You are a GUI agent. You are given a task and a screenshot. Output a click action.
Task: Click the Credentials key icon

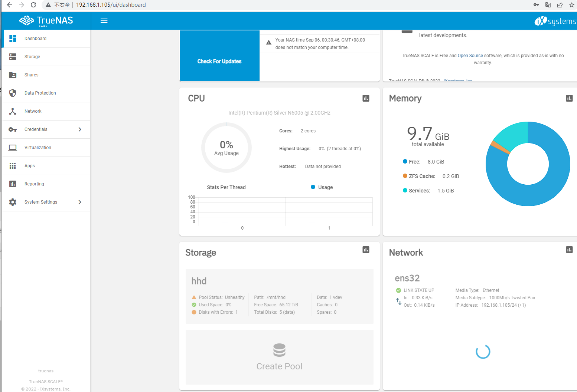point(13,129)
